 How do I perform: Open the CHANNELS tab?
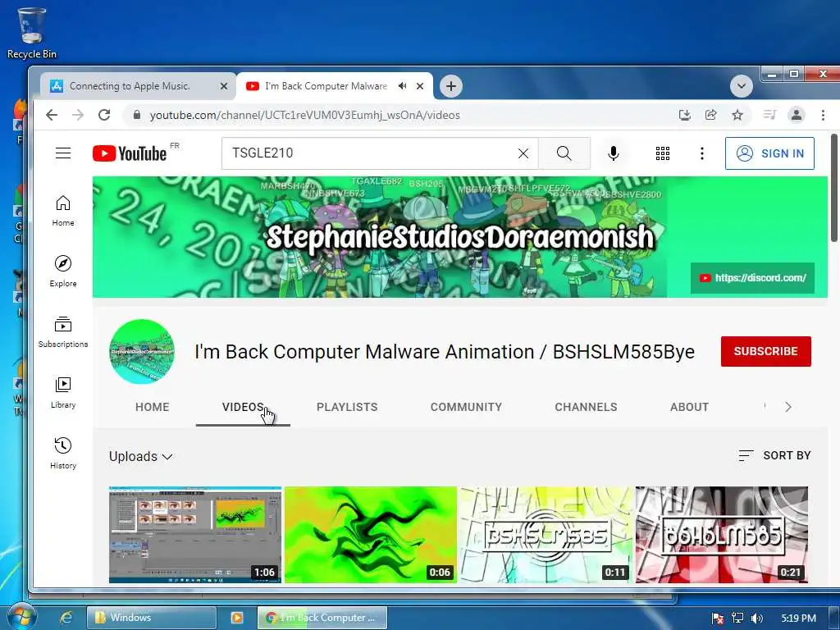586,407
